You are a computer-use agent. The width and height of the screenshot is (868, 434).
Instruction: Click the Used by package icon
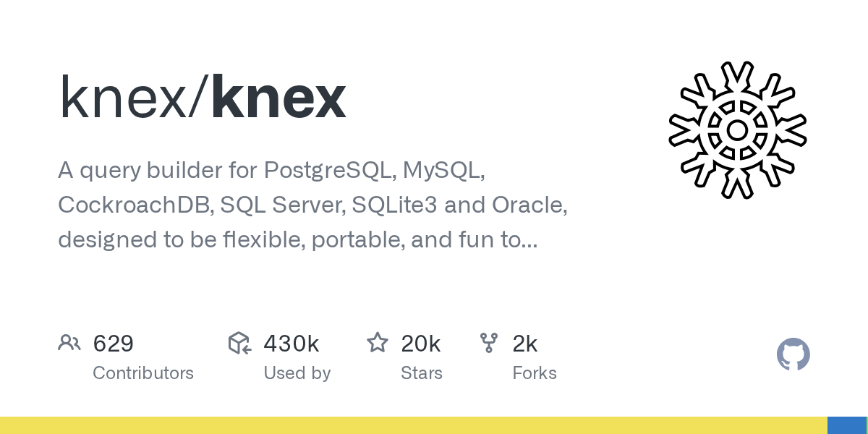click(239, 343)
